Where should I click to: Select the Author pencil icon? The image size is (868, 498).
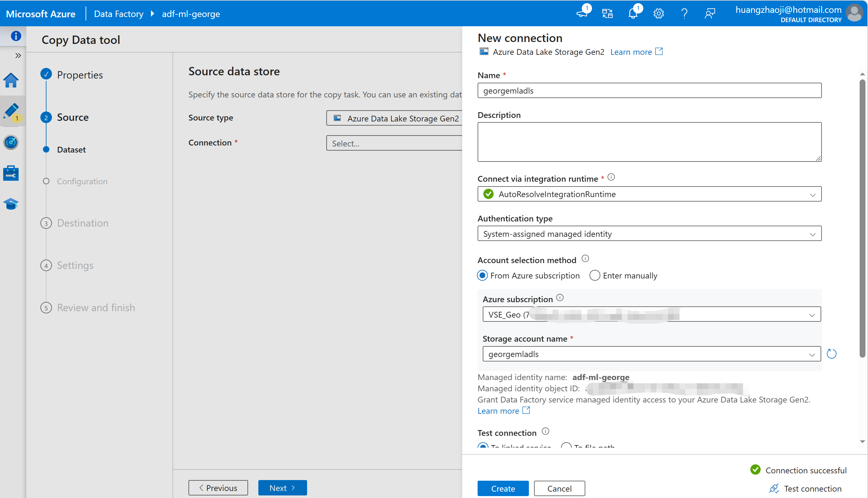(x=11, y=111)
